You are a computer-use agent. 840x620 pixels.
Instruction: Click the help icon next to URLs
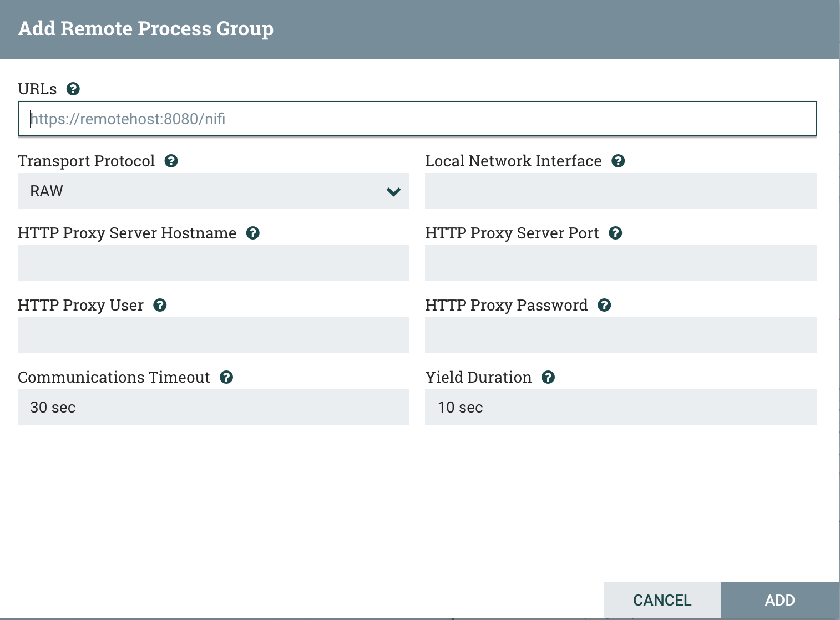click(x=73, y=89)
